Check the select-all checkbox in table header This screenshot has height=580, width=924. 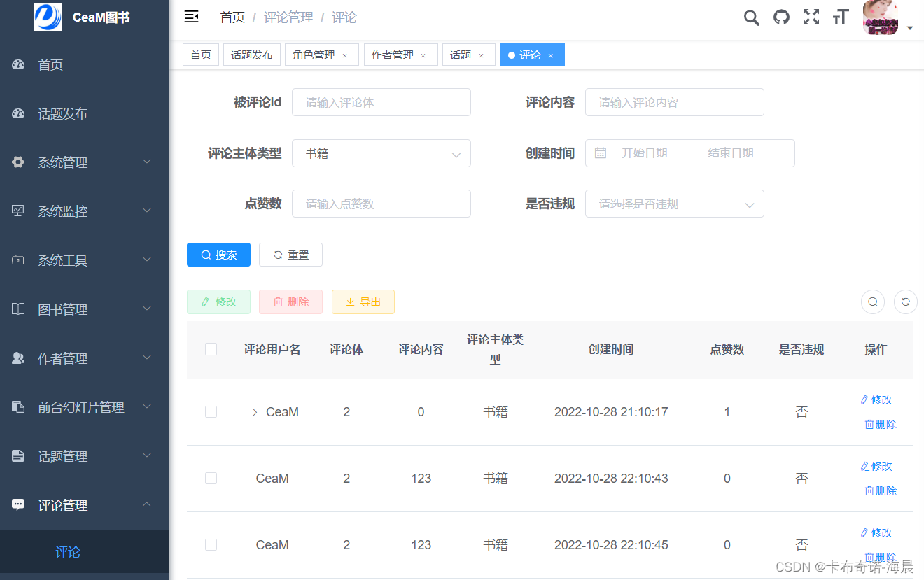pos(211,348)
